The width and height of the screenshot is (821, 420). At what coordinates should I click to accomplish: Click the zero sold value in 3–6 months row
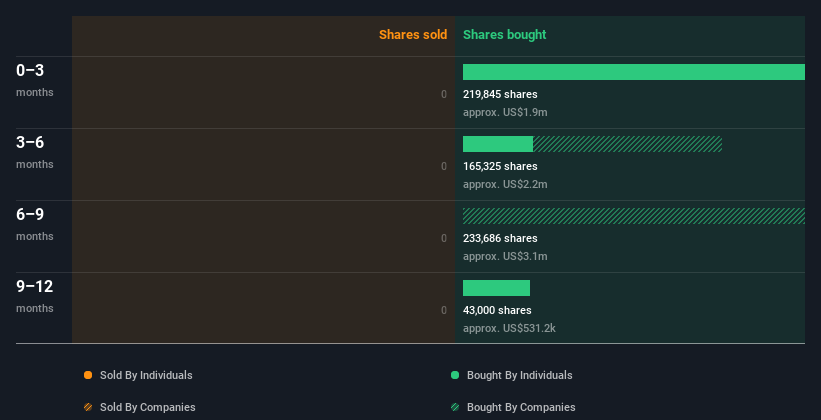444,166
